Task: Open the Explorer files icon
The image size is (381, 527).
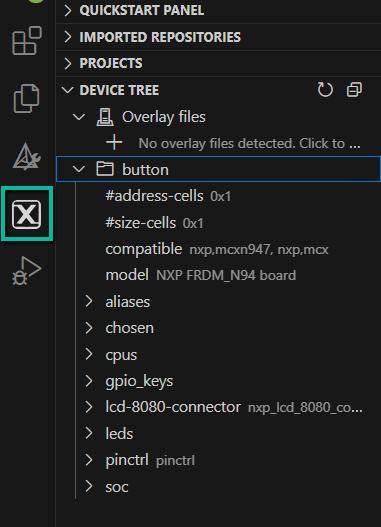Action: click(27, 98)
